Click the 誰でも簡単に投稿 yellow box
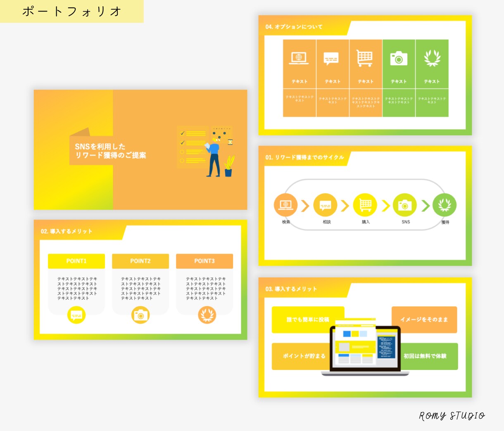 click(x=308, y=320)
